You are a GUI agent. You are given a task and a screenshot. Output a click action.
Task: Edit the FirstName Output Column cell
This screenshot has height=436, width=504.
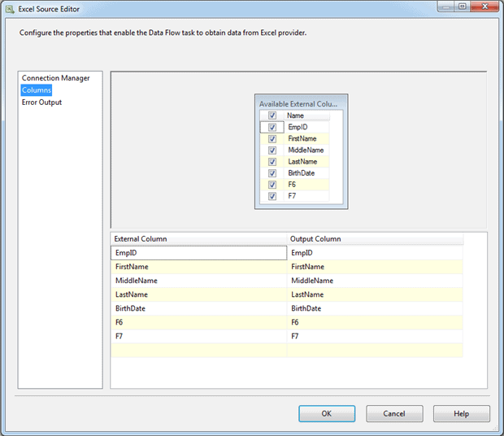[x=375, y=267]
